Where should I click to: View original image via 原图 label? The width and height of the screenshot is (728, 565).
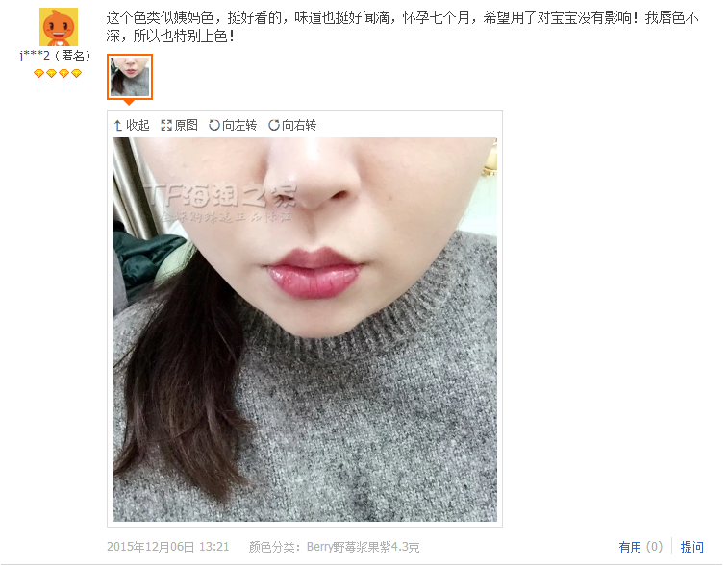pos(187,125)
